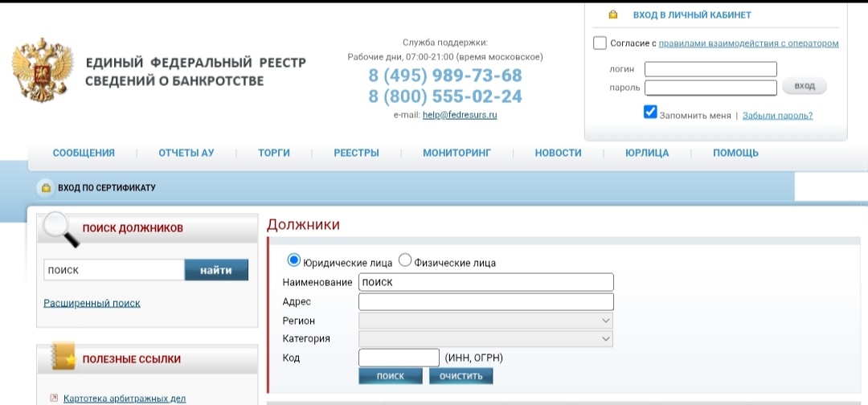Click the notebook star icon by ПОЛЕЗНЫЕ ССЫЛКИ
This screenshot has height=405, width=868.
coord(63,356)
